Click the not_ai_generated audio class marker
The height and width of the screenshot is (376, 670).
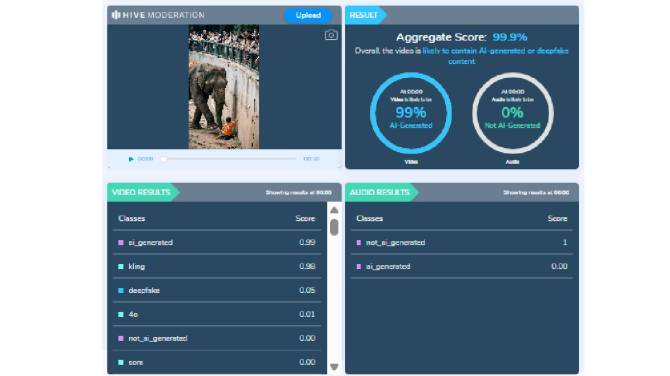[359, 242]
